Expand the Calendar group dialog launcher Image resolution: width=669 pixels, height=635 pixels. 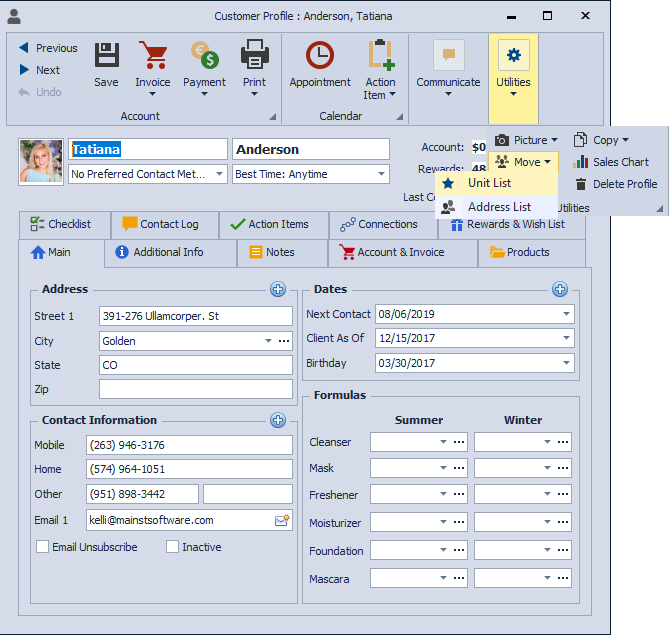[399, 116]
